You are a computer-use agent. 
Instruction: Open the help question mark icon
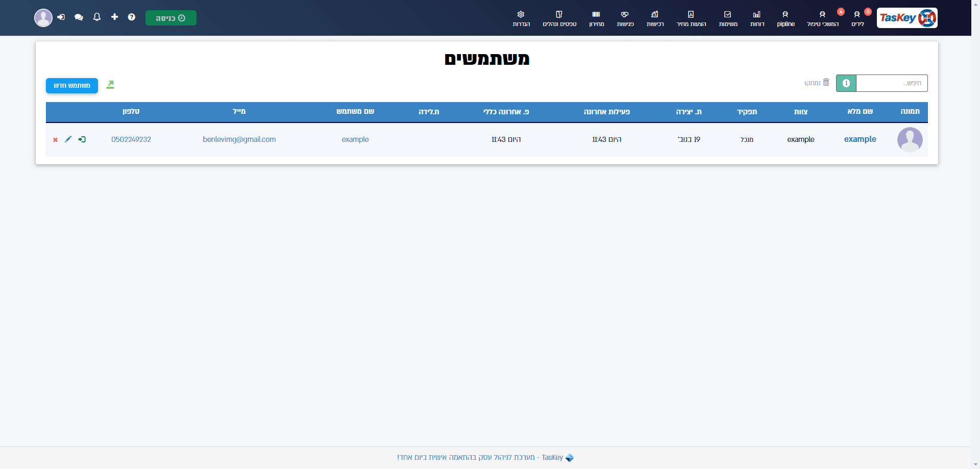[132, 17]
